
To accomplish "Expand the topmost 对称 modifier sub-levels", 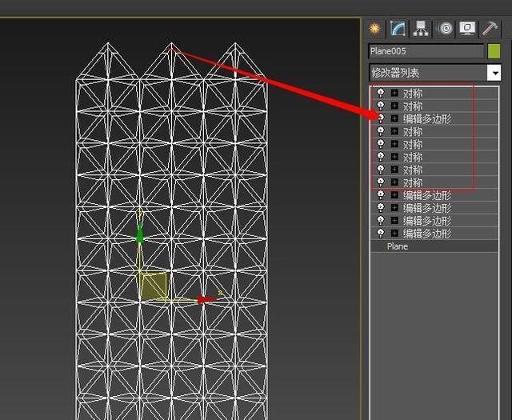I will (394, 93).
